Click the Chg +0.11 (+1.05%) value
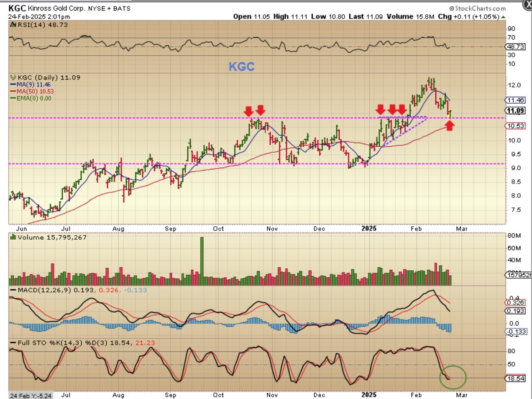Viewport: 532px width, 399px height. coord(469,16)
